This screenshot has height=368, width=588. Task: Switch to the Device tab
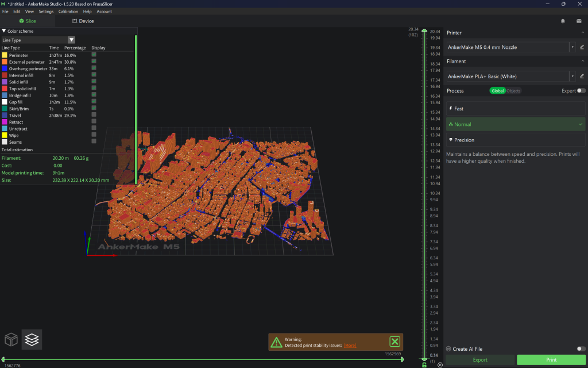83,21
